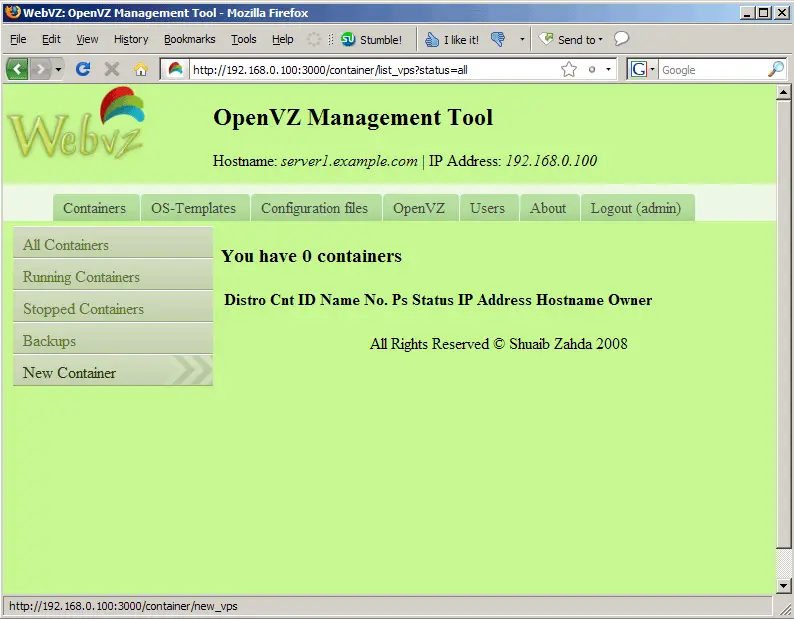Open the Edit menu
This screenshot has width=794, height=619.
(x=51, y=40)
